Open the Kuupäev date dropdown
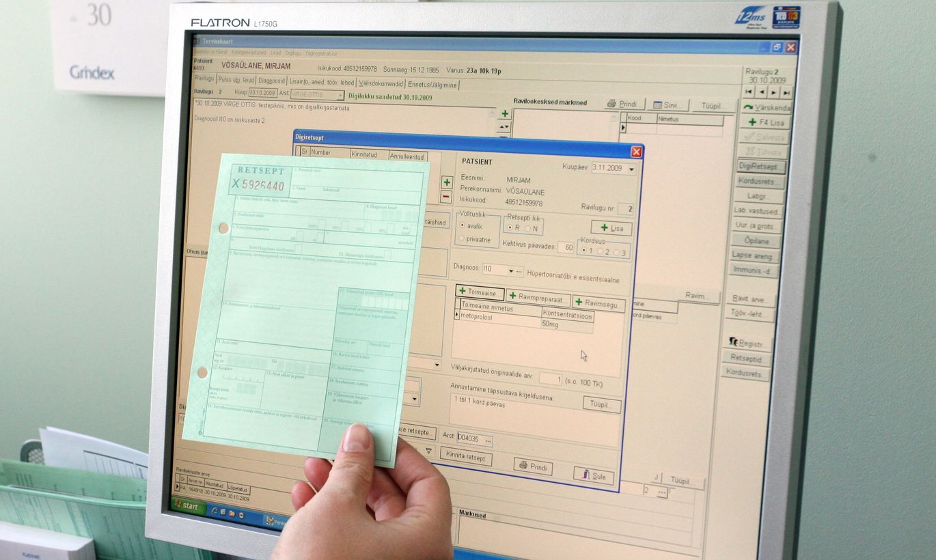This screenshot has height=560, width=936. pos(631,169)
